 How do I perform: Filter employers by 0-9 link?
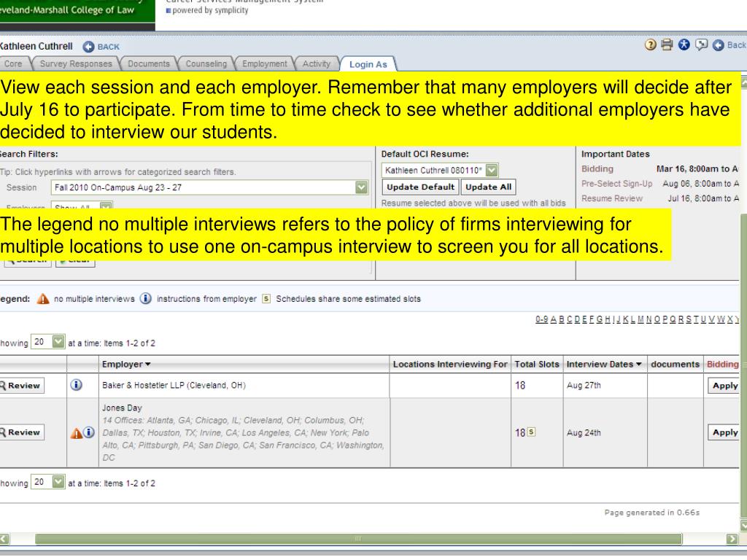pos(542,319)
